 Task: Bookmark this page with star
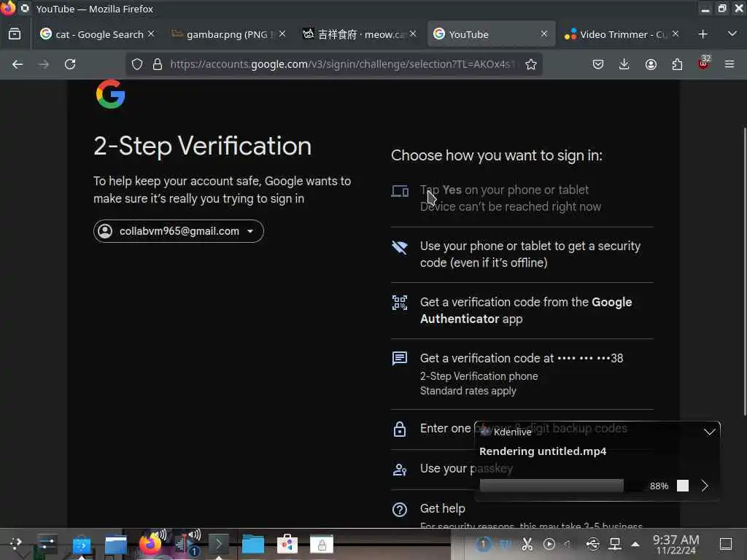click(x=531, y=64)
